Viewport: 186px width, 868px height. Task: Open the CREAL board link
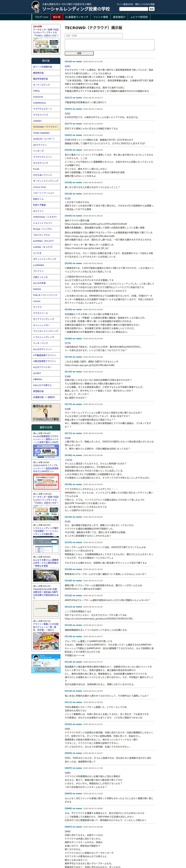click(x=46, y=91)
